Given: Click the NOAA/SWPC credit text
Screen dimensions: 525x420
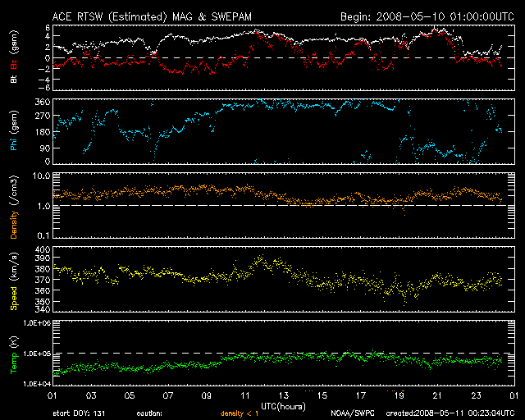Looking at the screenshot, I should pyautogui.click(x=352, y=413).
